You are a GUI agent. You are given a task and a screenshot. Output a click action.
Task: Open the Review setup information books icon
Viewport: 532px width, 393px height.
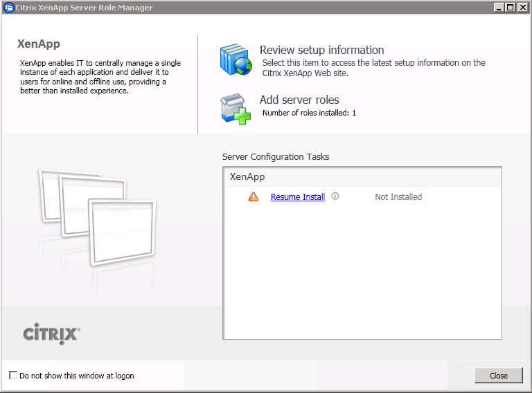tap(236, 60)
